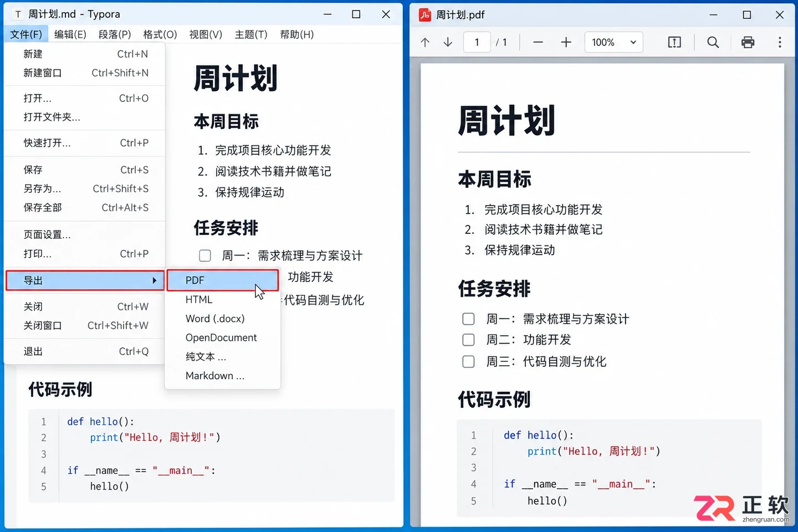Close the 周计划.pdf window
This screenshot has width=798, height=532.
click(780, 15)
